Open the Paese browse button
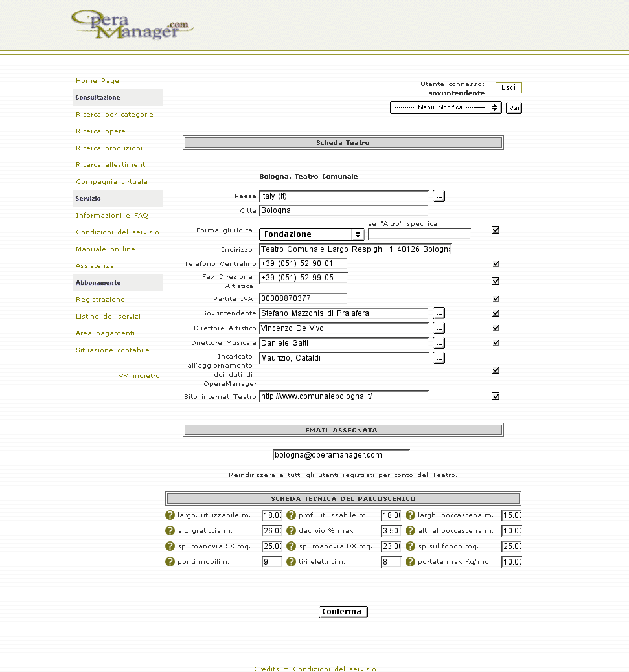This screenshot has width=629, height=672. 439,196
